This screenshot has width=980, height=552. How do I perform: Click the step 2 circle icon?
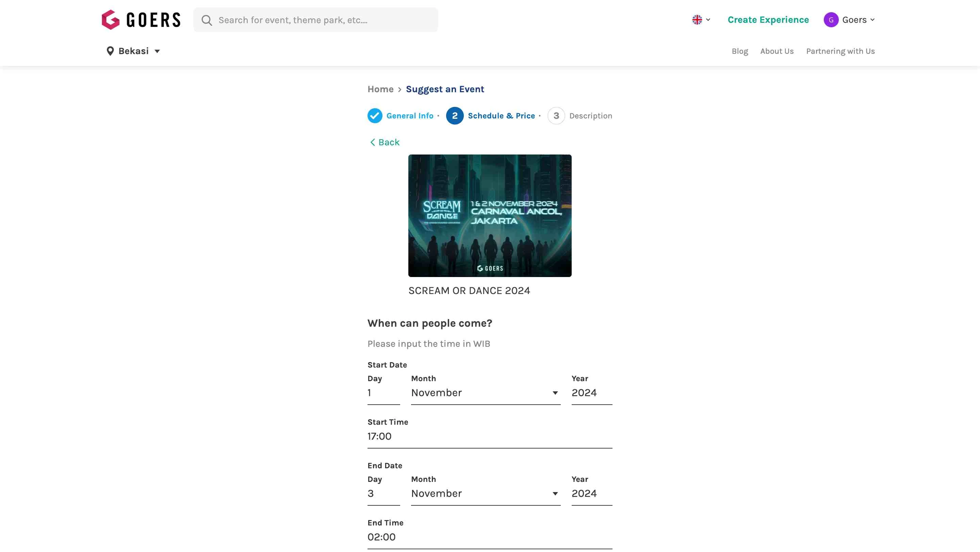pos(455,116)
